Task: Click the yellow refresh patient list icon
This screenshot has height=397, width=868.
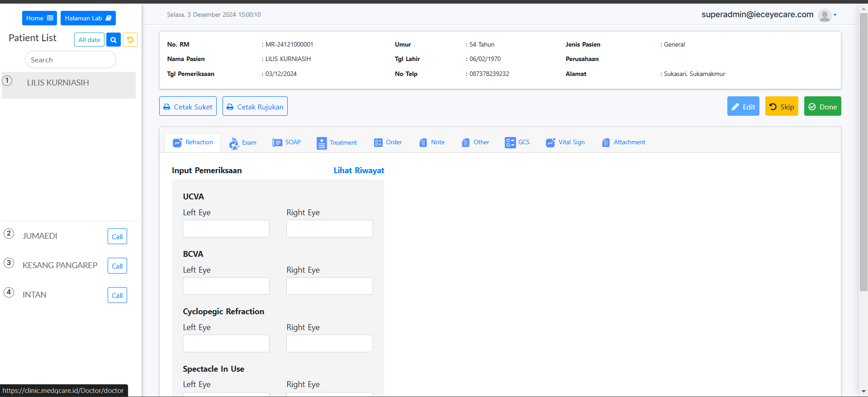Action: pyautogui.click(x=130, y=40)
